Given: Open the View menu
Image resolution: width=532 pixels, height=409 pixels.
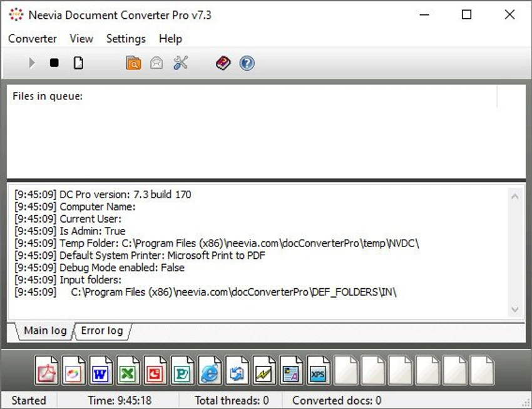Looking at the screenshot, I should (81, 39).
